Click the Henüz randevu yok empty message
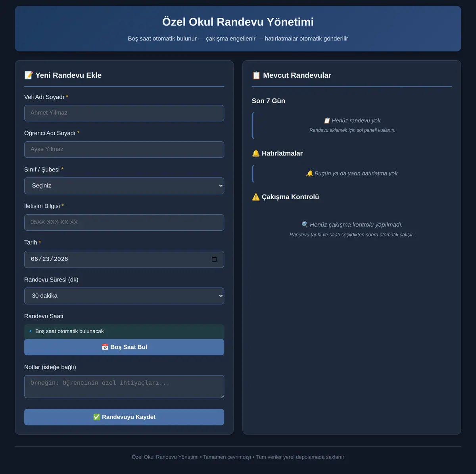Image resolution: width=476 pixels, height=474 pixels. (x=353, y=121)
